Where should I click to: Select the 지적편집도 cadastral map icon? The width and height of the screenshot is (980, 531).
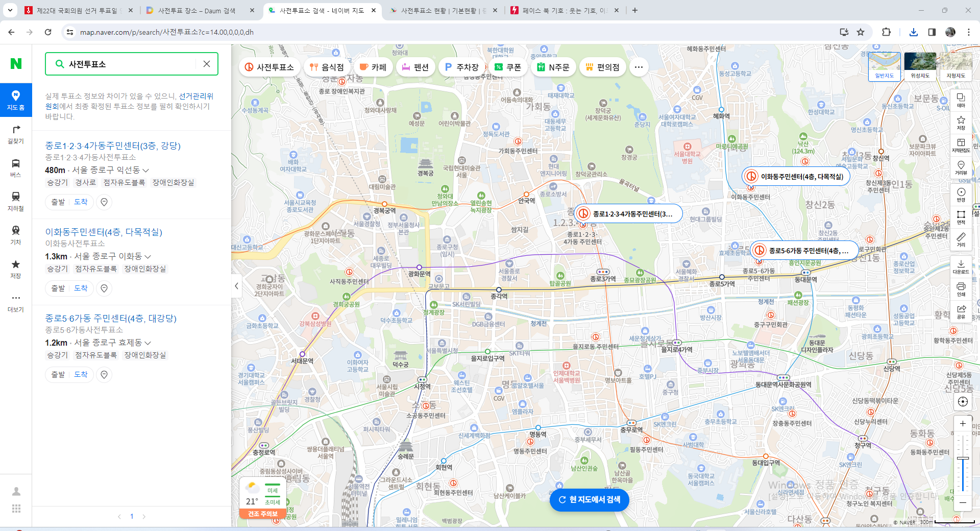961,145
